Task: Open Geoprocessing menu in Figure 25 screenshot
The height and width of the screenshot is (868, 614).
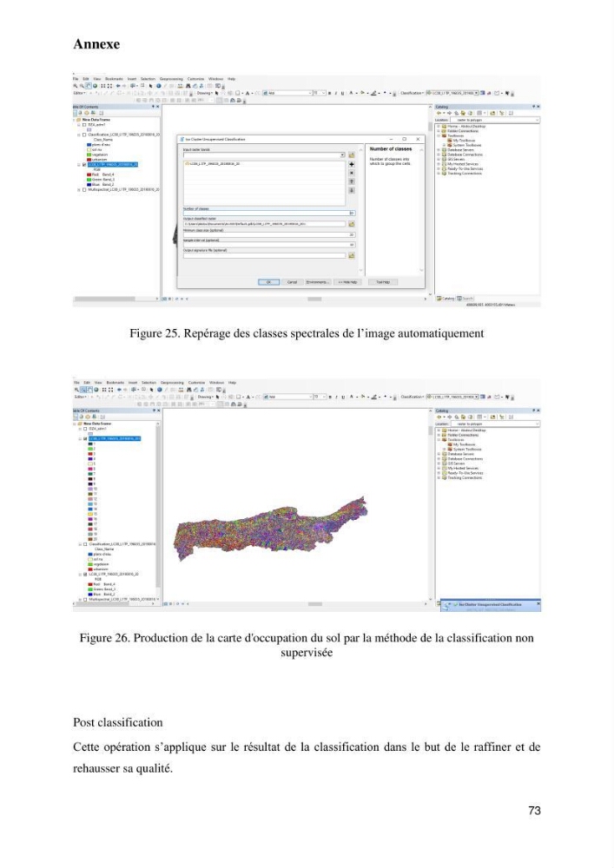Action: pos(171,79)
